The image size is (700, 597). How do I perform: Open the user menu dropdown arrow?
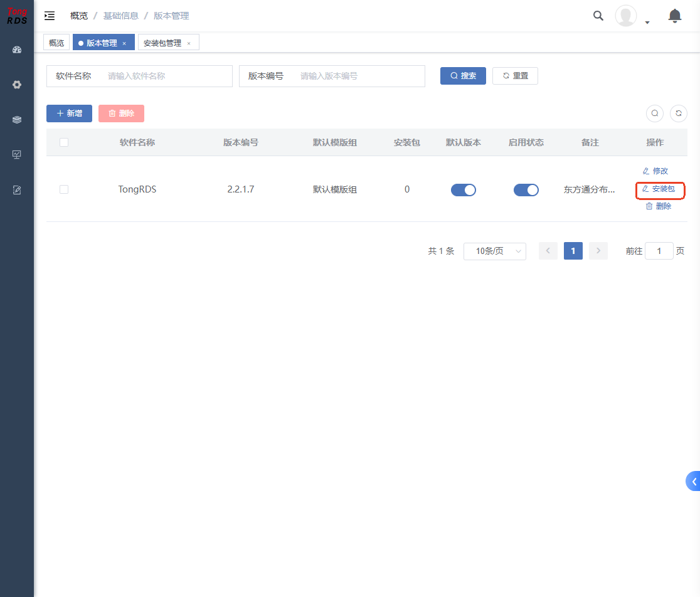coord(647,23)
